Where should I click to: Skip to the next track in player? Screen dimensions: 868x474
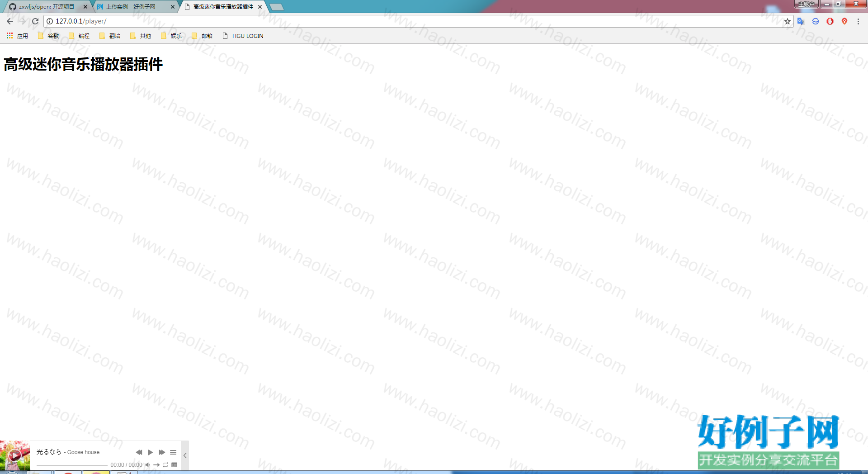(x=162, y=452)
